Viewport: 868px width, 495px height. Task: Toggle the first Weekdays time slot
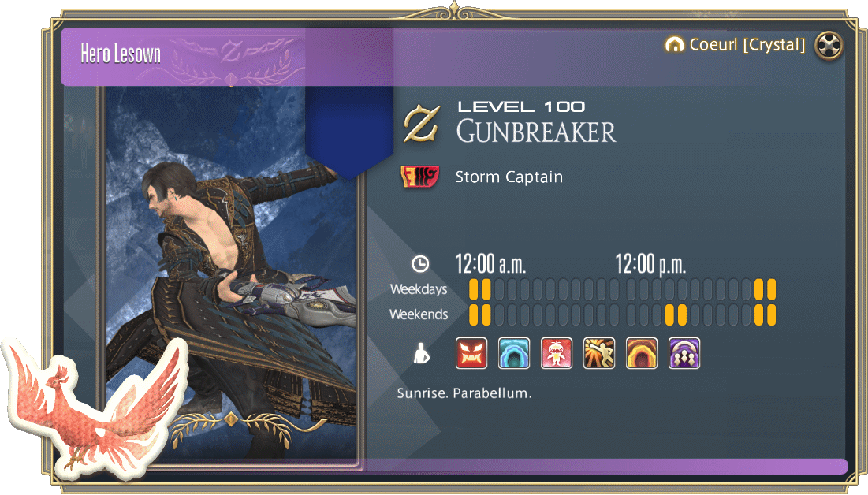point(473,289)
